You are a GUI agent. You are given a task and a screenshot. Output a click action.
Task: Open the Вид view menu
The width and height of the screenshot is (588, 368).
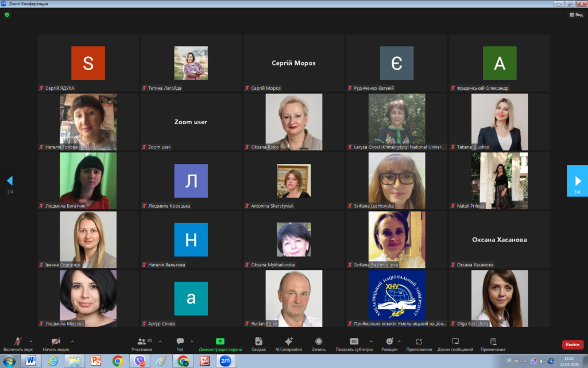point(575,14)
